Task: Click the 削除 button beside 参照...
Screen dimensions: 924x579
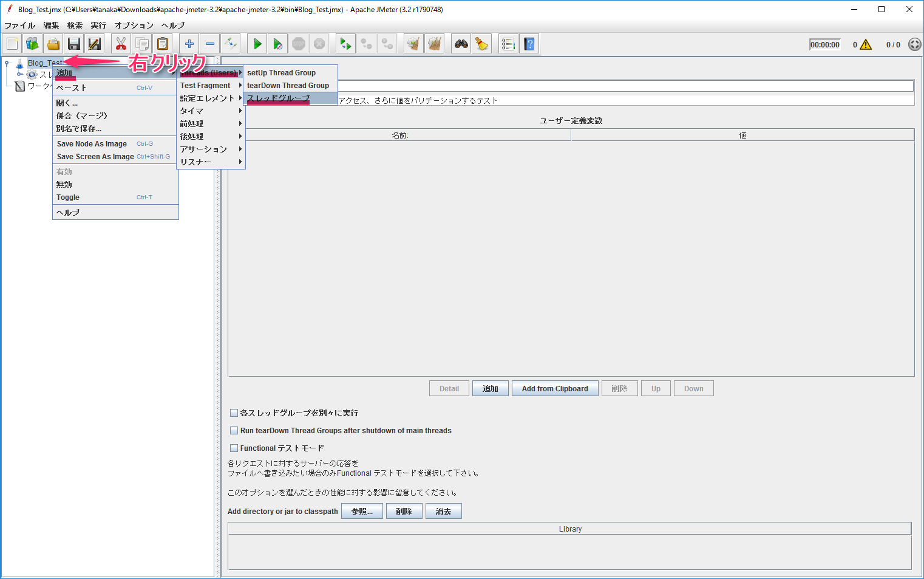Action: pos(404,512)
